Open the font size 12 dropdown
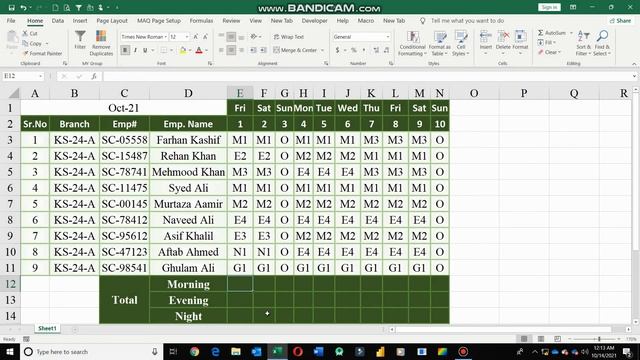The image size is (640, 360). tap(187, 37)
